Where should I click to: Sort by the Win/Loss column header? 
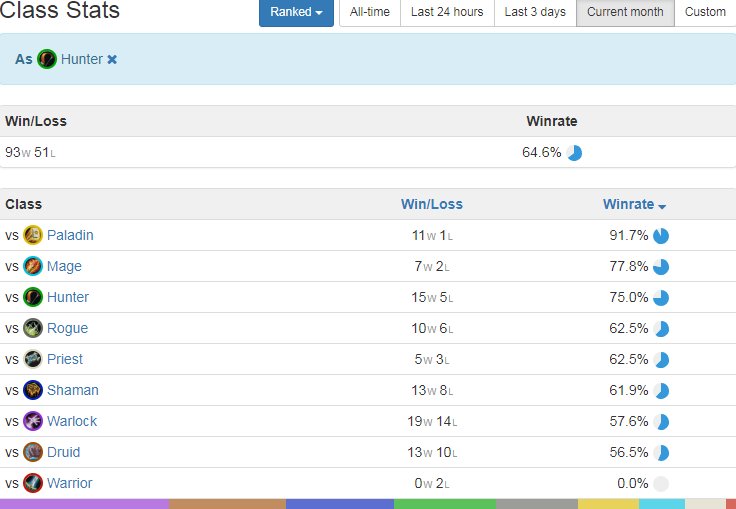(x=432, y=204)
